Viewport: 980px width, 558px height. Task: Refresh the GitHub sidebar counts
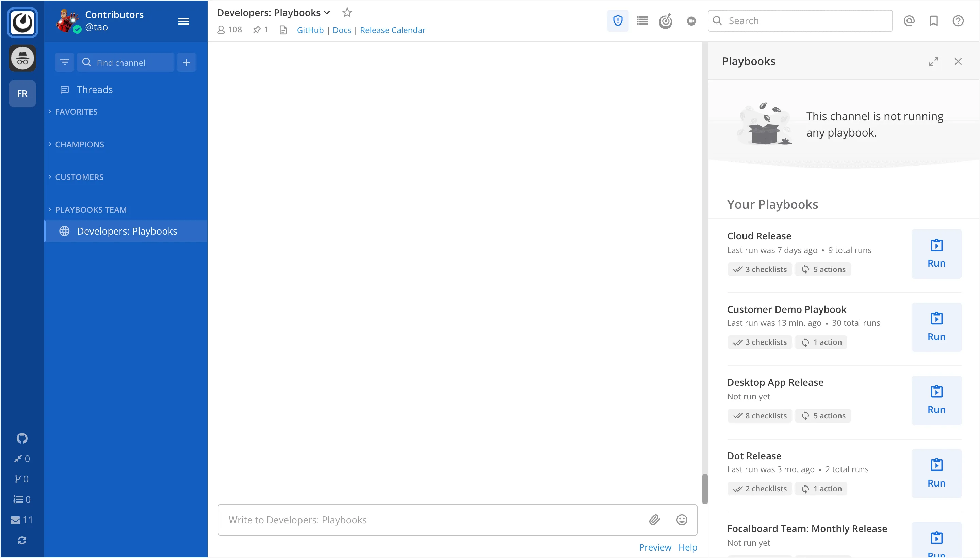(x=22, y=540)
